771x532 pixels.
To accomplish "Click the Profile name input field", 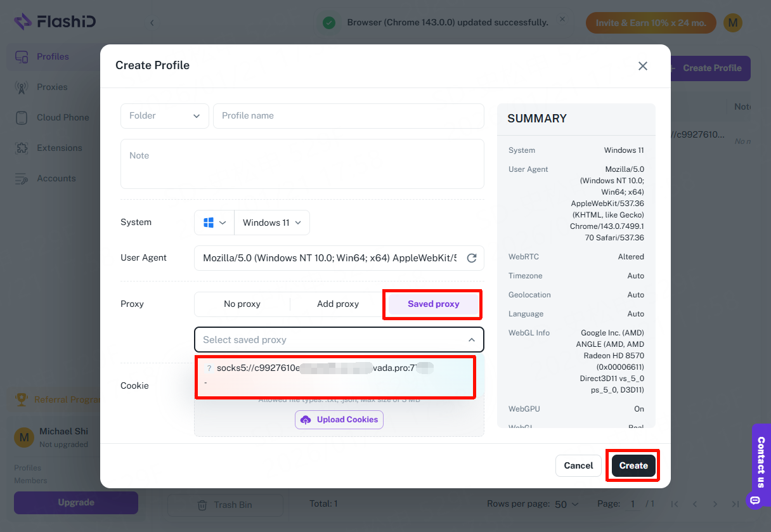I will pyautogui.click(x=348, y=116).
